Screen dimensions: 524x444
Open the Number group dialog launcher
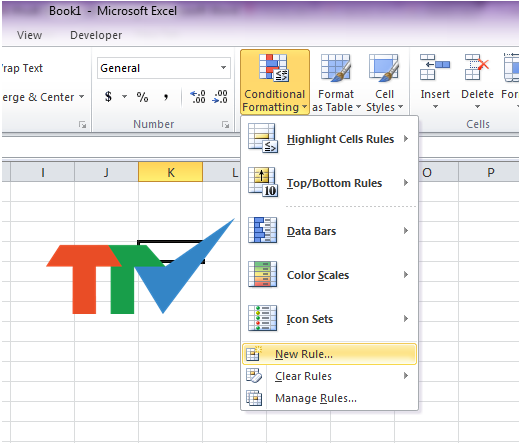coord(226,125)
